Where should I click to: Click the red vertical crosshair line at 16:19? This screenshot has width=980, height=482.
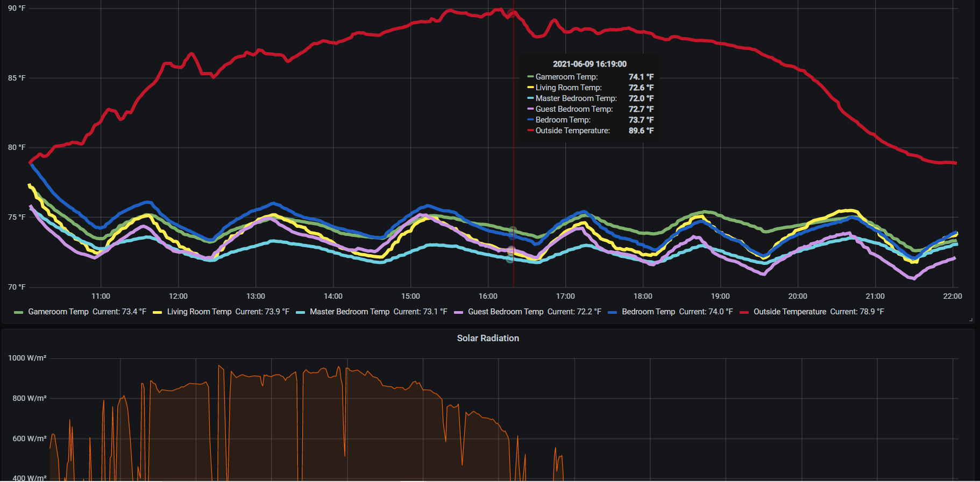[x=513, y=177]
